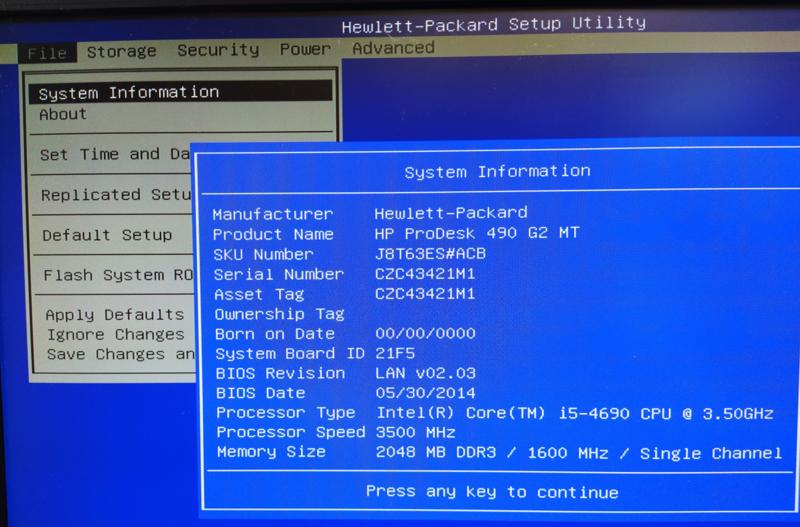Click the Memory Size label
The image size is (800, 527).
click(x=271, y=453)
